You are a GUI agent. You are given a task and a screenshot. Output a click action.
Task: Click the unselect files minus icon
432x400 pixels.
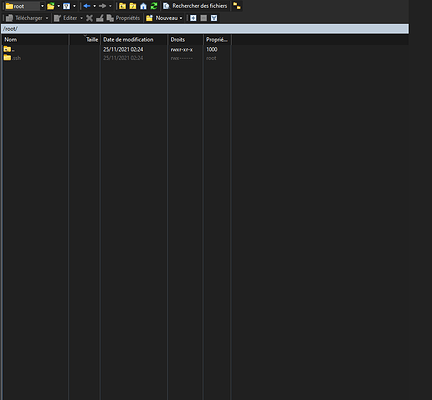tap(204, 18)
